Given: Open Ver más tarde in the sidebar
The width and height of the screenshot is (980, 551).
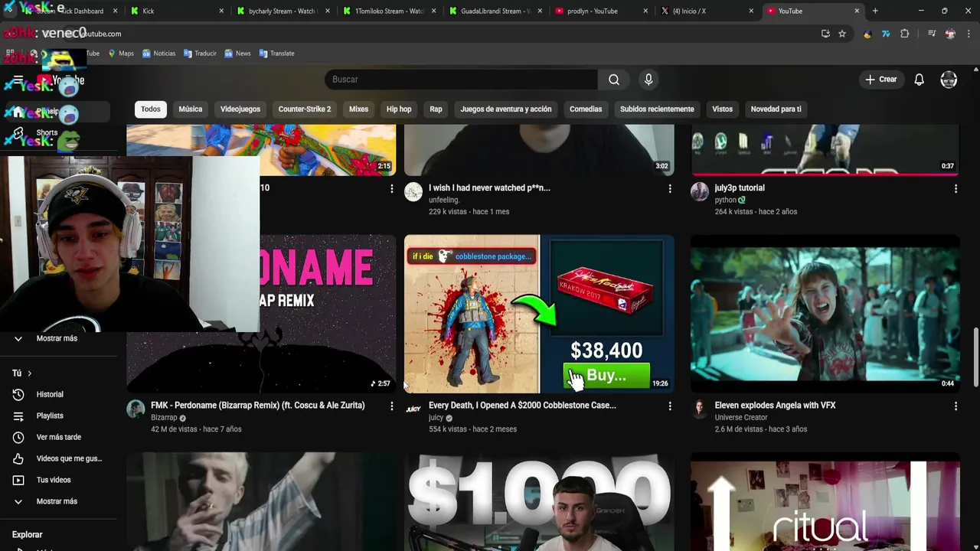Looking at the screenshot, I should 58,437.
